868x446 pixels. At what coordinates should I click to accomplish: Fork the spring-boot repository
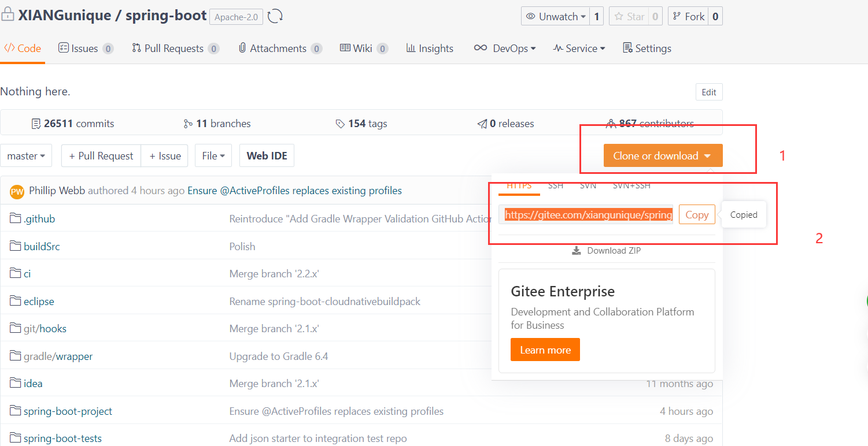[x=688, y=16]
